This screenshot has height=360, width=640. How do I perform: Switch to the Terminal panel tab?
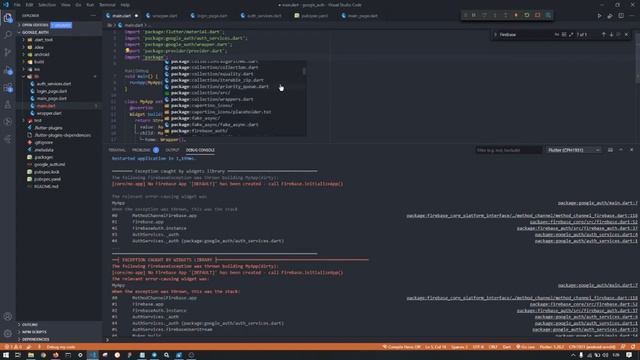coord(117,150)
